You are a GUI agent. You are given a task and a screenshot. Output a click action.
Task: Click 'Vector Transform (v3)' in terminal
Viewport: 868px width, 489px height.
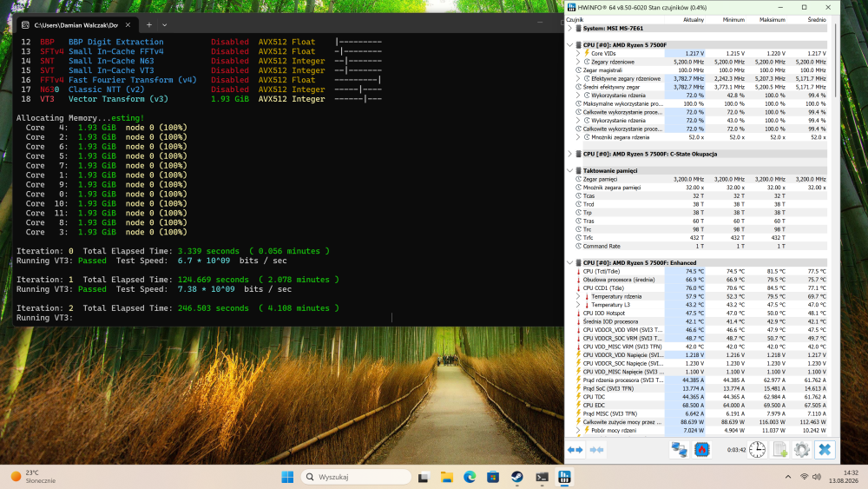coord(118,98)
